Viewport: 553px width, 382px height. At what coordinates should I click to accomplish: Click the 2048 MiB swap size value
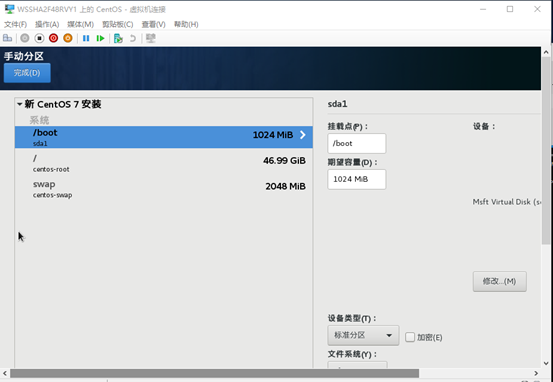(285, 186)
